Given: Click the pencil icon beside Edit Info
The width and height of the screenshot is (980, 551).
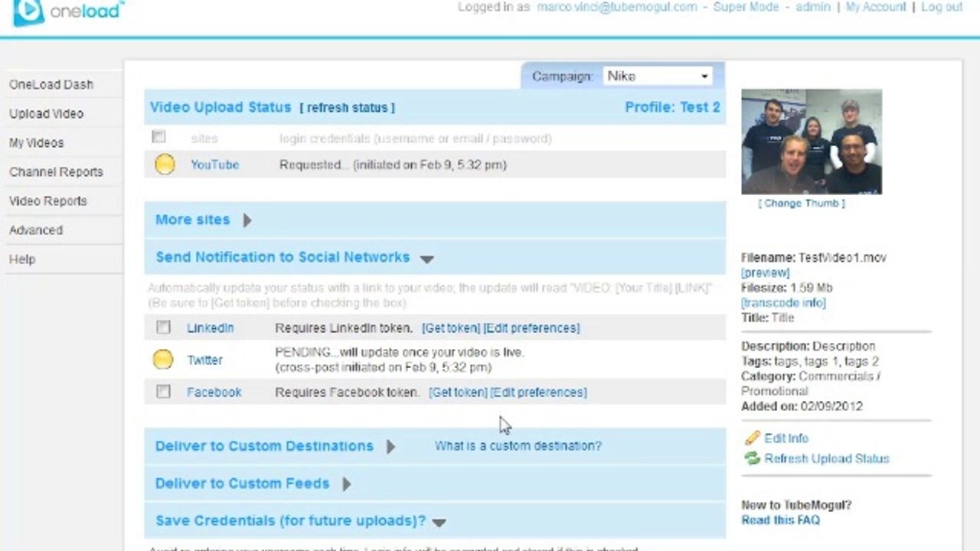Looking at the screenshot, I should click(753, 439).
